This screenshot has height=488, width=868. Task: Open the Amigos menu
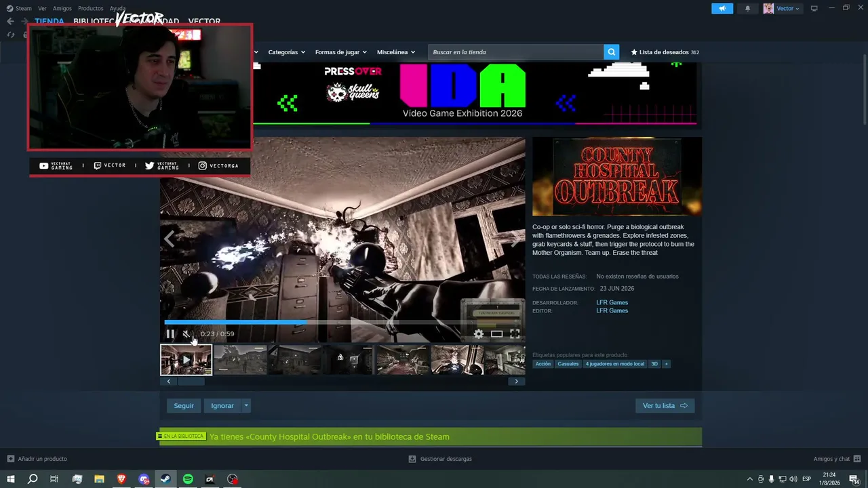(62, 8)
